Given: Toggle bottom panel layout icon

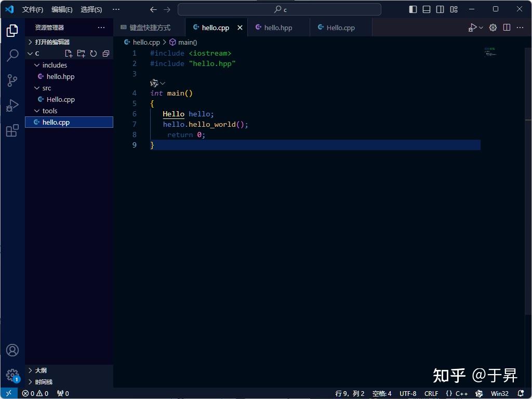Looking at the screenshot, I should tap(427, 9).
